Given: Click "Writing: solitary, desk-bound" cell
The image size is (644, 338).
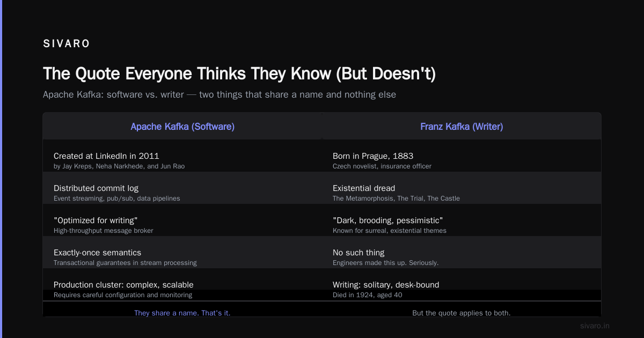Looking at the screenshot, I should point(386,285).
